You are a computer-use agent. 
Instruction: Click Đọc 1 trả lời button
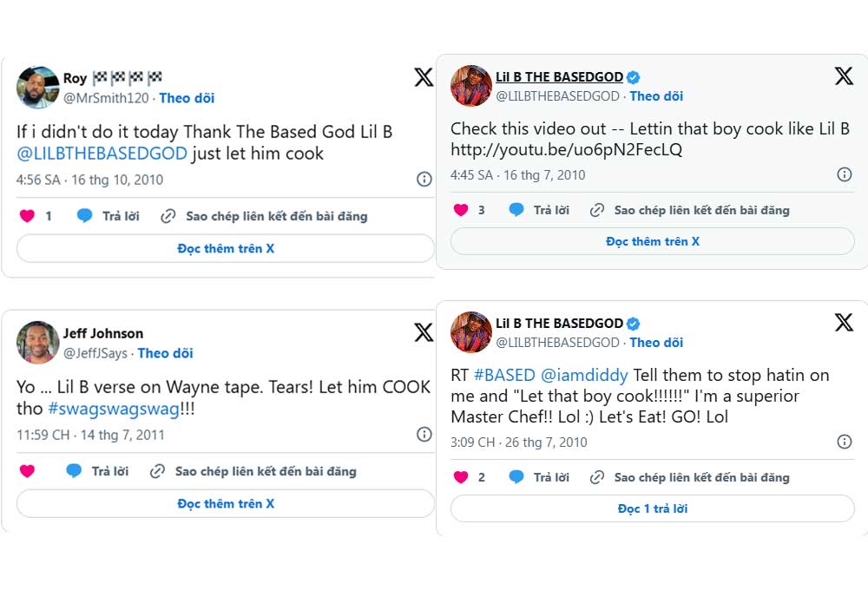pyautogui.click(x=653, y=508)
